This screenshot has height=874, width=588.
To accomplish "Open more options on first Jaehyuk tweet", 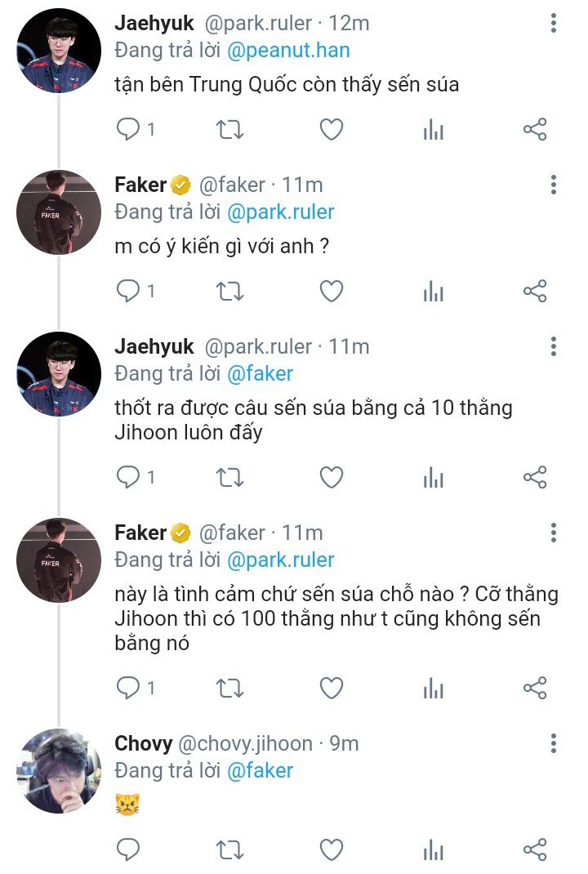I will click(x=554, y=23).
